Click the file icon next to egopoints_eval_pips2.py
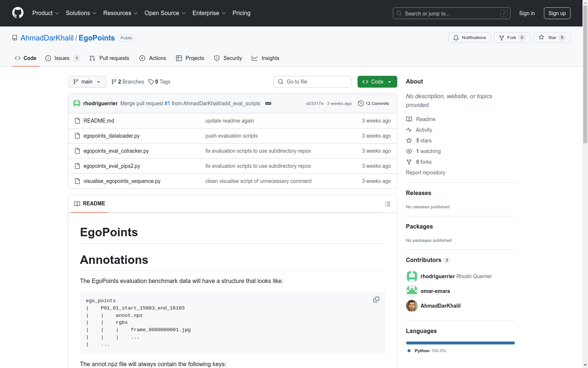This screenshot has height=368, width=588. coord(77,166)
